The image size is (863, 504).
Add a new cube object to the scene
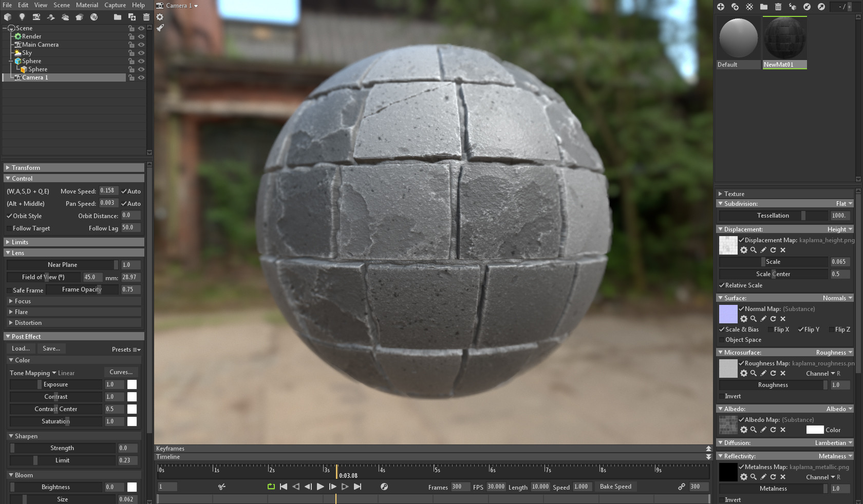click(x=8, y=17)
